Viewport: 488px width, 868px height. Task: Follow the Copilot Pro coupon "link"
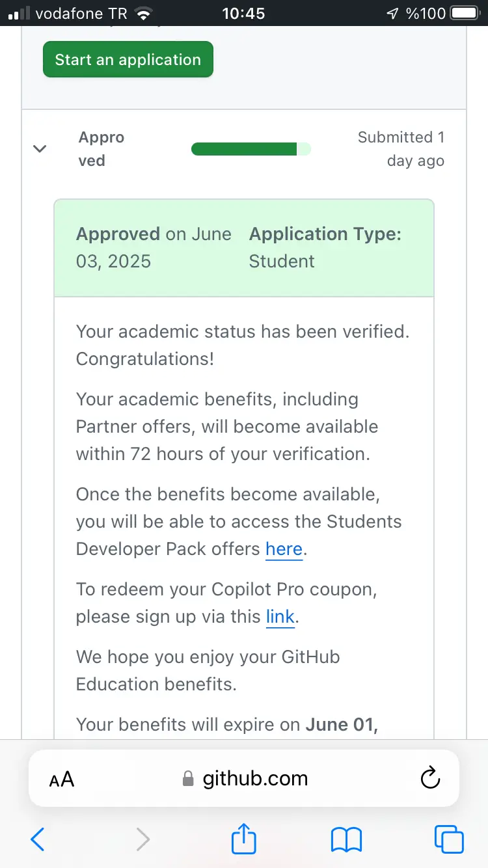pyautogui.click(x=280, y=617)
